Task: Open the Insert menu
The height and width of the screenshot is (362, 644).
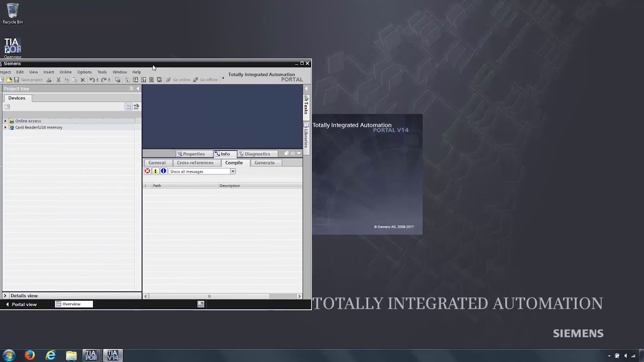Action: pyautogui.click(x=48, y=72)
